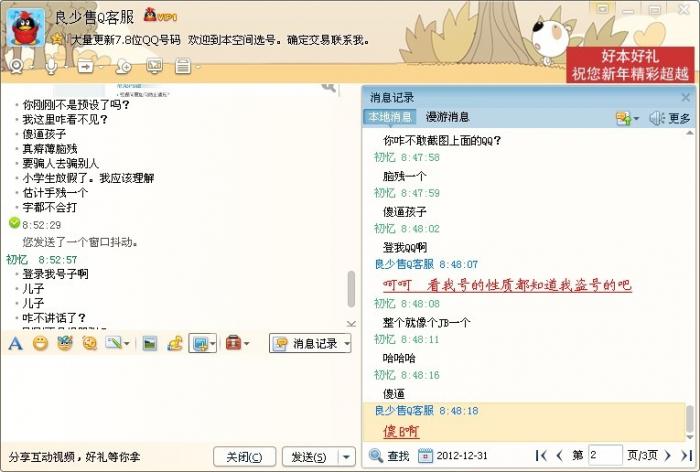Screen dimensions: 700x472
Task: Click the highlighted message header 良少售Q客服 8:48:18
Action: coord(426,410)
